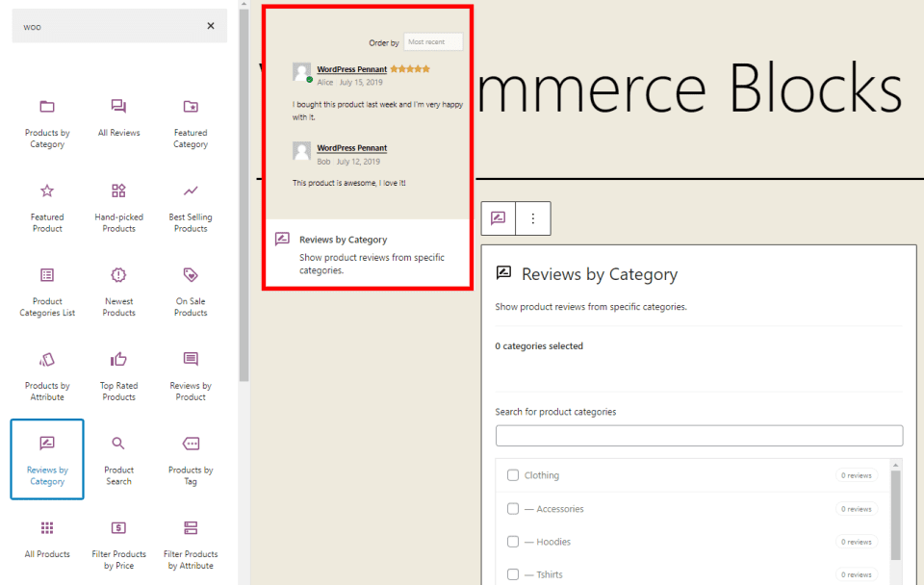Open the block options three-dot menu
This screenshot has height=585, width=924.
coord(533,218)
